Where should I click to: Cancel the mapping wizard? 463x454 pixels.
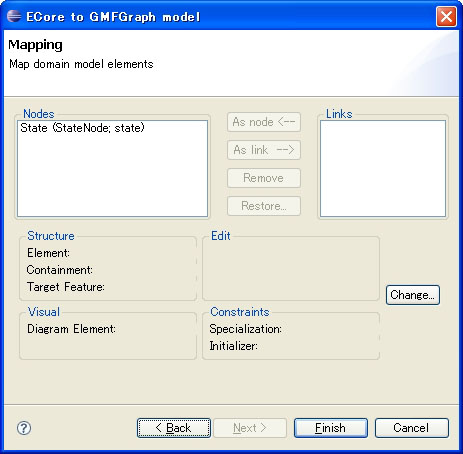(x=412, y=428)
